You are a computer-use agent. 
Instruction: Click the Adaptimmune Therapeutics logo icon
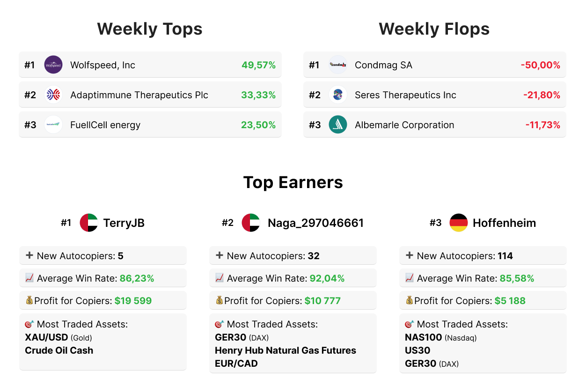tap(53, 95)
